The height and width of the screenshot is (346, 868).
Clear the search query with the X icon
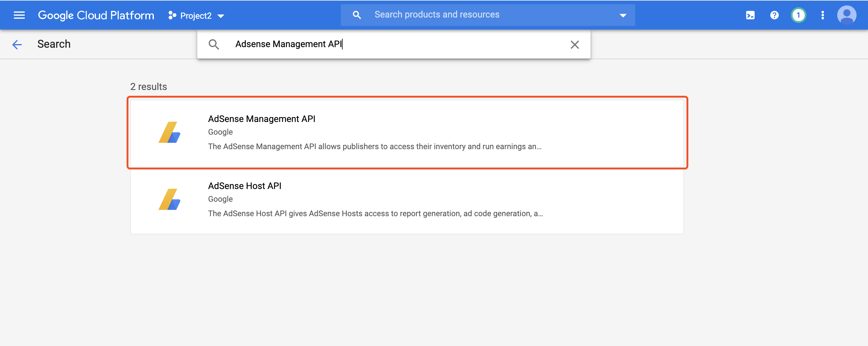coord(575,44)
